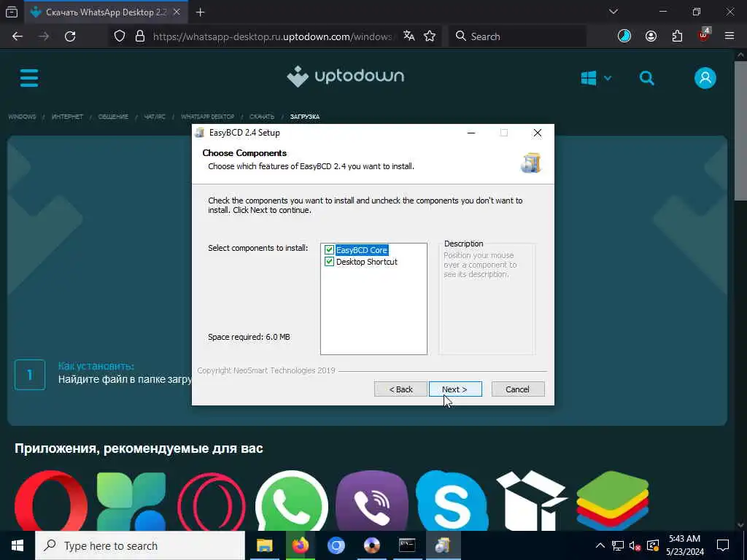This screenshot has height=560, width=747.
Task: Switch to EasyBCD installer taskbar icon
Action: pyautogui.click(x=443, y=545)
